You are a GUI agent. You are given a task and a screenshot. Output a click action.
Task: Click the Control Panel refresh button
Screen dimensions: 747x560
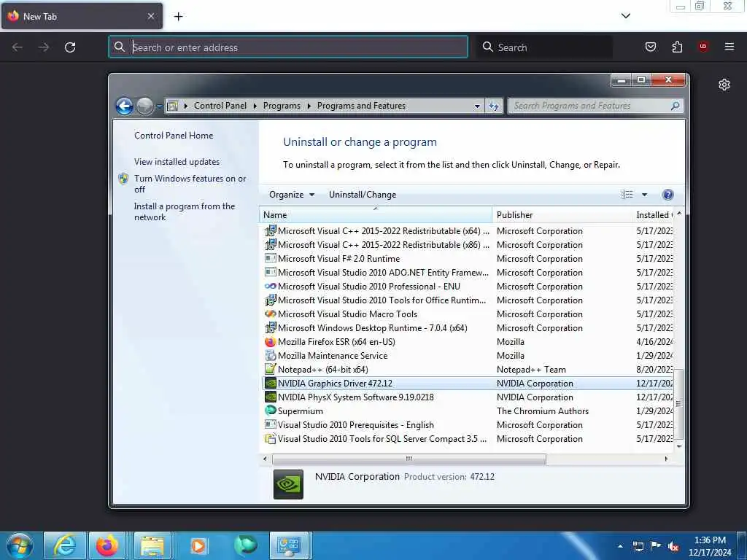[494, 106]
